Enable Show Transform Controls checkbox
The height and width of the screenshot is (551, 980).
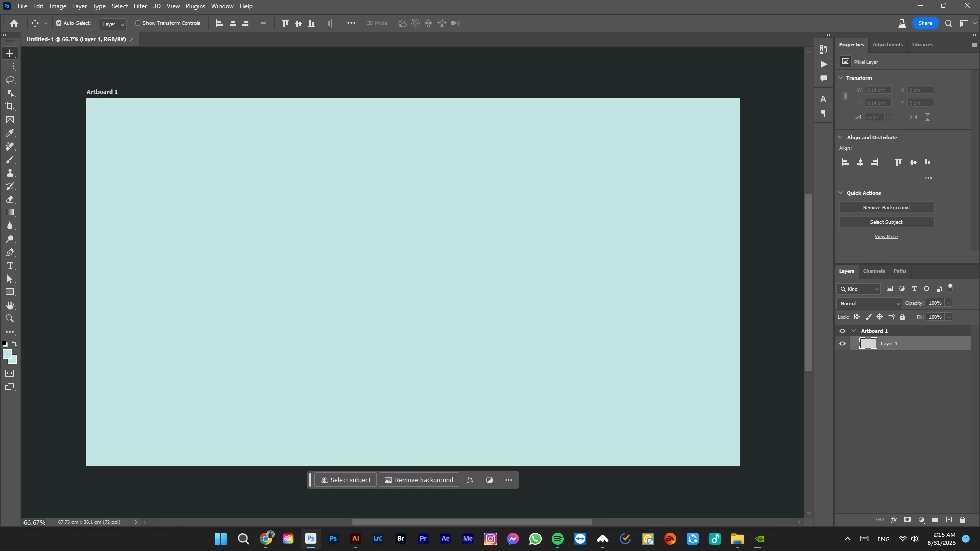(x=138, y=23)
